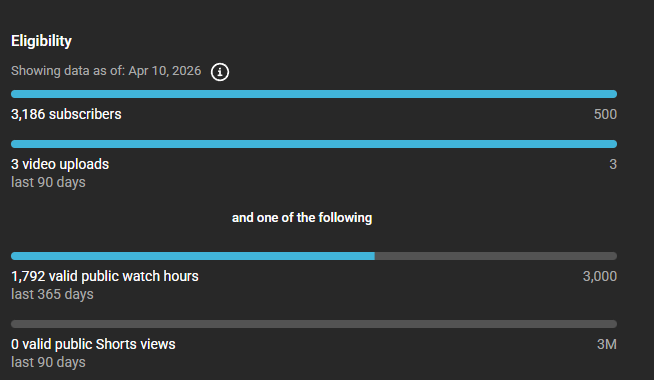
Task: Click the info icon beside data date
Action: [220, 72]
